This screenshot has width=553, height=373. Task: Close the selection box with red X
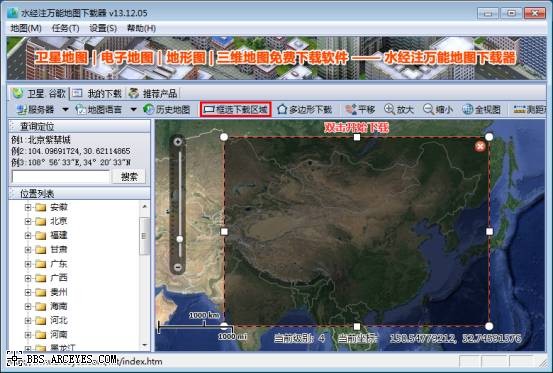tap(480, 146)
